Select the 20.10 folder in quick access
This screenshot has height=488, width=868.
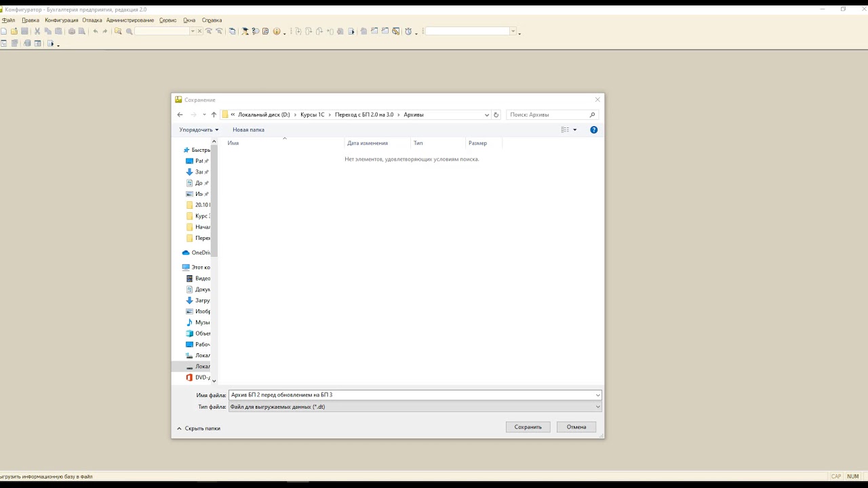pyautogui.click(x=199, y=205)
